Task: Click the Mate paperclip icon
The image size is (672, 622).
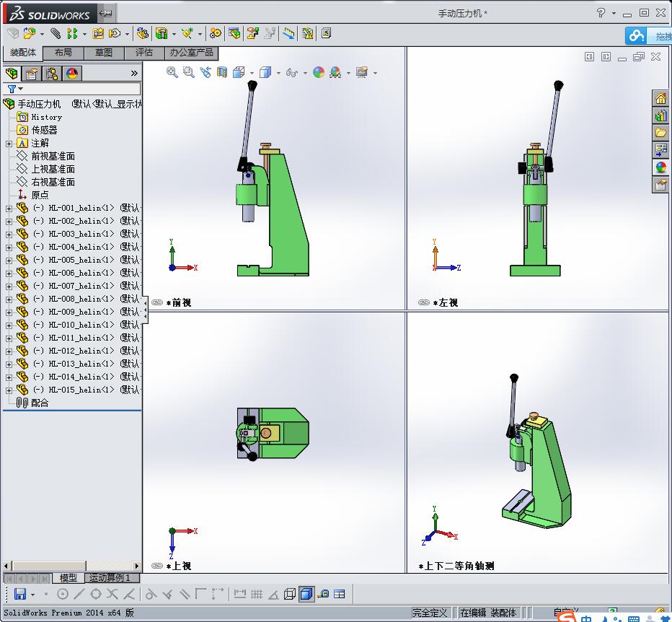Action: 56,33
